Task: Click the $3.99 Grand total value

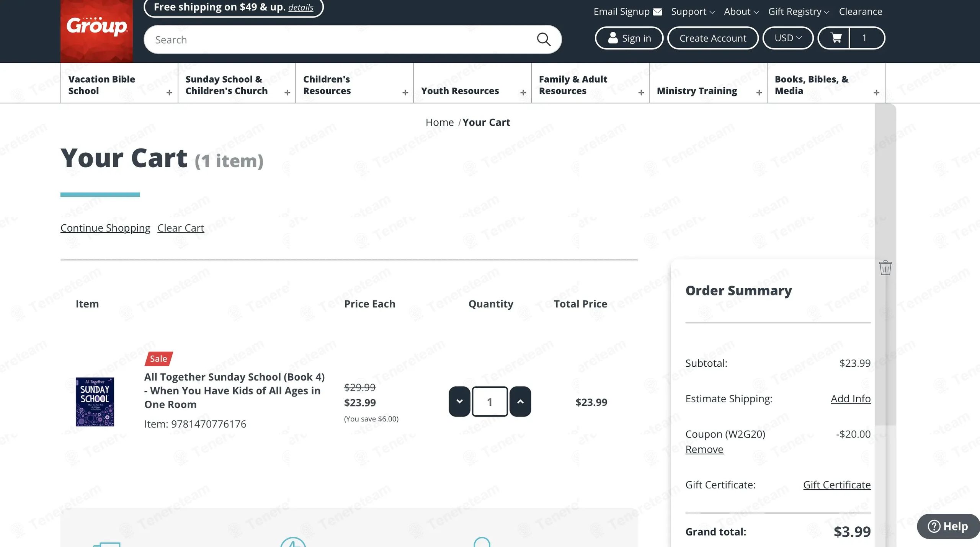Action: 852,532
